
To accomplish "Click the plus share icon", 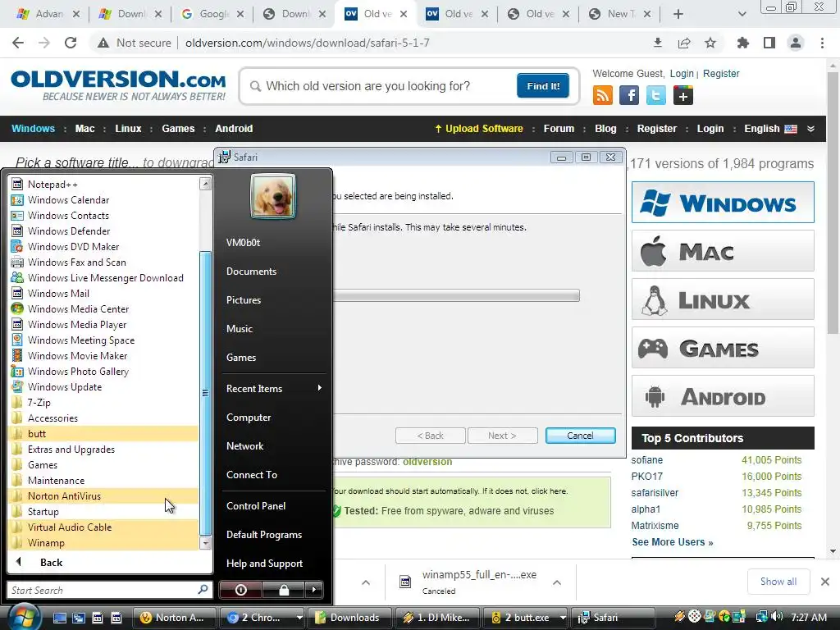I will [x=683, y=95].
